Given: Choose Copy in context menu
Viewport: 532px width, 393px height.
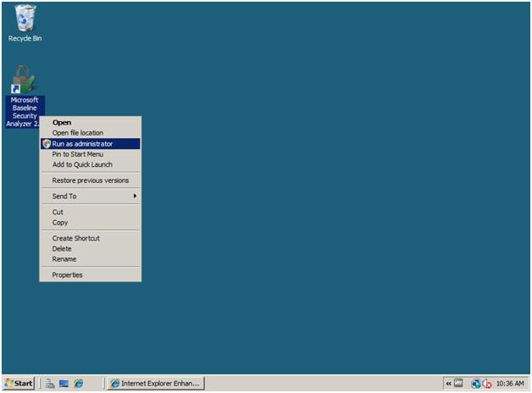Looking at the screenshot, I should tap(91, 223).
